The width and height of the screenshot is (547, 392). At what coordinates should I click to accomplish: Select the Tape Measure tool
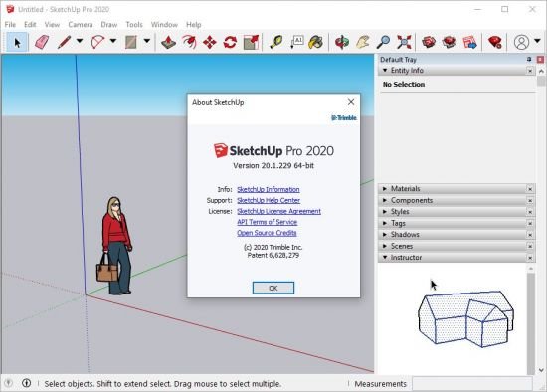[276, 42]
